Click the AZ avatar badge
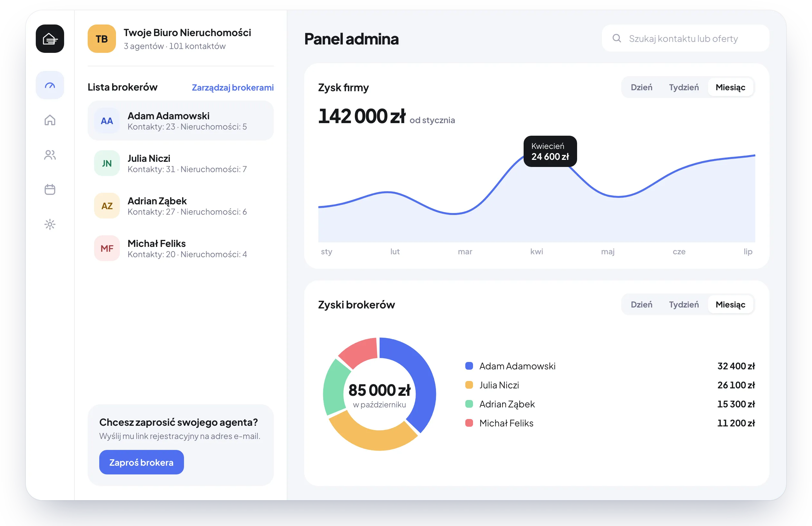This screenshot has height=526, width=812. 107,206
